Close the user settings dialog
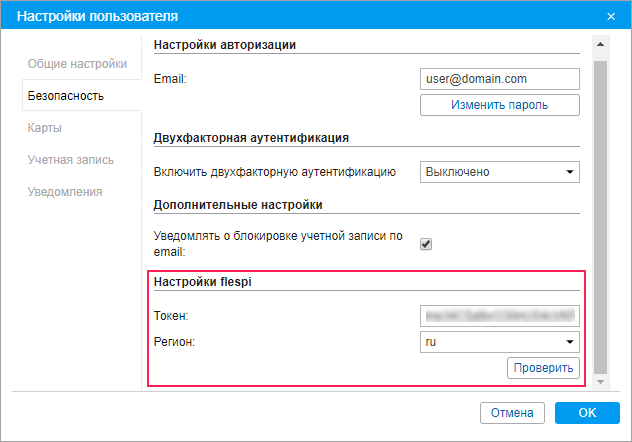Image resolution: width=632 pixels, height=442 pixels. pyautogui.click(x=611, y=16)
